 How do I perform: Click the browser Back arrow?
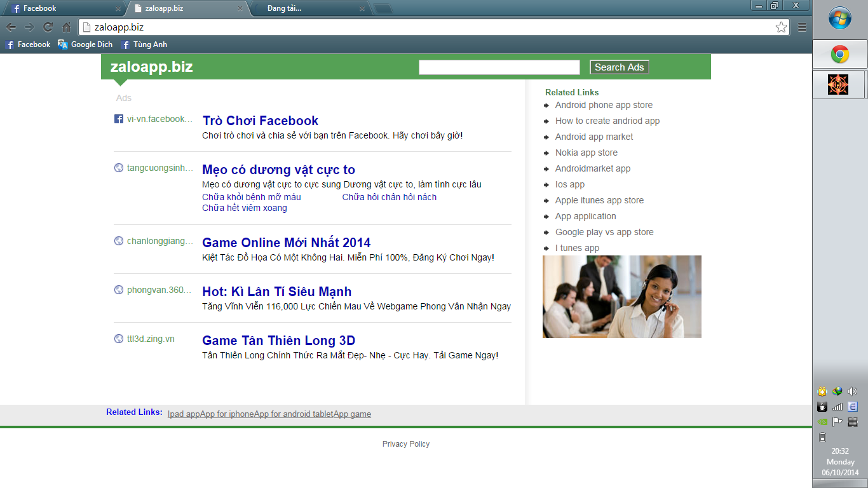click(11, 27)
